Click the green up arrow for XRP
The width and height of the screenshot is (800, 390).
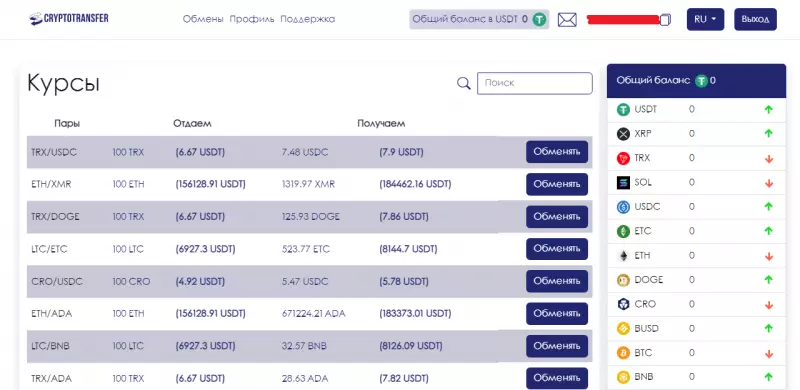[x=769, y=134]
